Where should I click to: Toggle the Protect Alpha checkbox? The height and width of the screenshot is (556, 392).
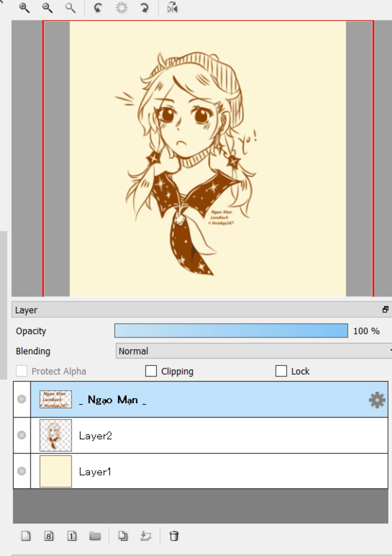[x=21, y=371]
